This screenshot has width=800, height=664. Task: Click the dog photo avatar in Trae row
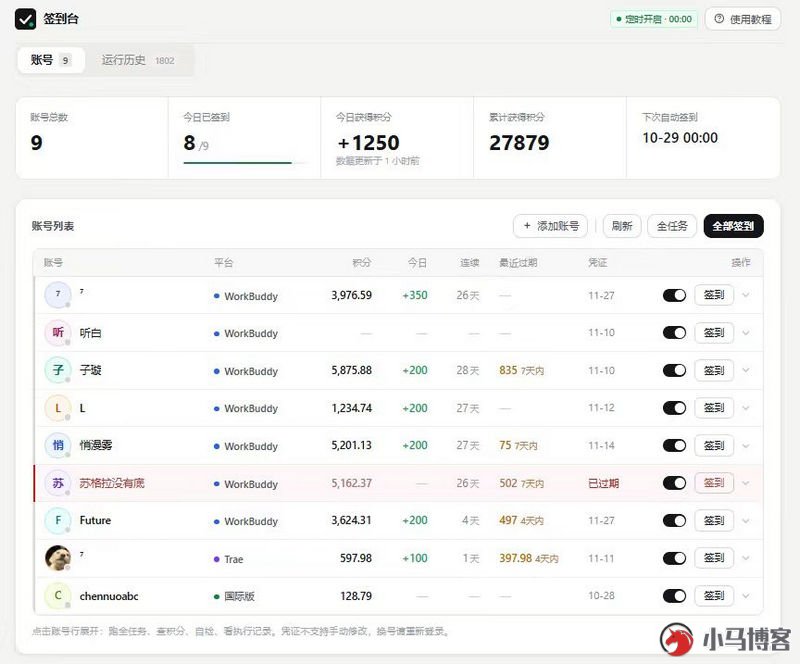[58, 558]
